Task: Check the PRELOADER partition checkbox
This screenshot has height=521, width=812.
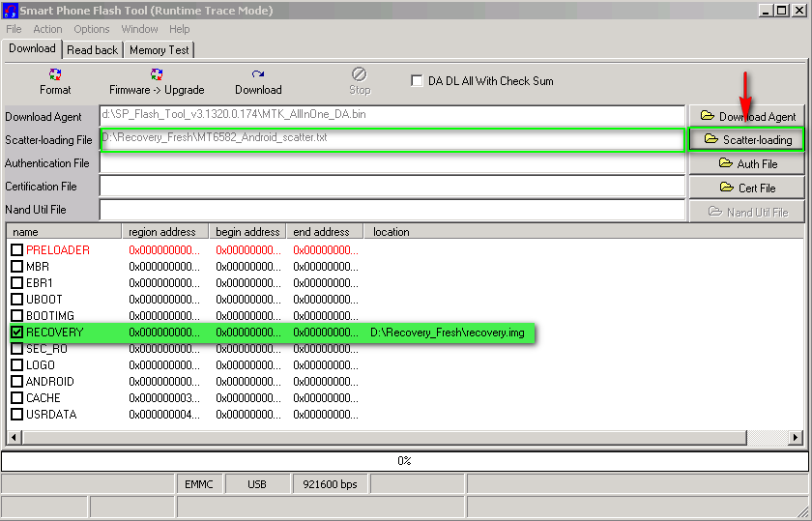Action: pos(17,250)
